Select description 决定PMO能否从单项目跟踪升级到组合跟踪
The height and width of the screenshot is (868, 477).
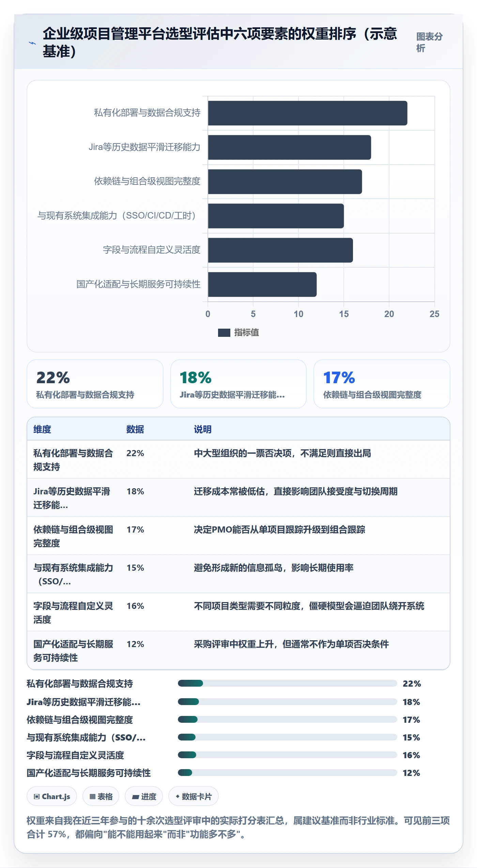(279, 529)
